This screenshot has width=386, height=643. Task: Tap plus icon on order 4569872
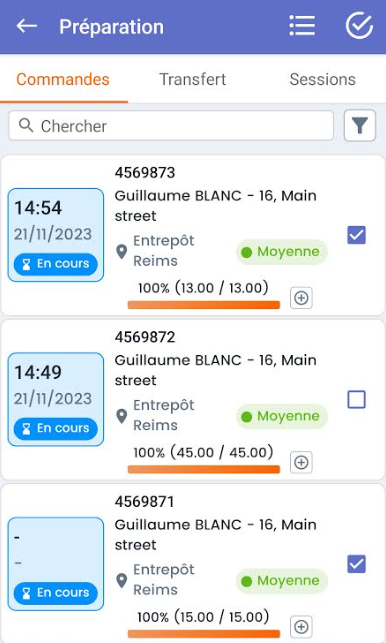301,462
